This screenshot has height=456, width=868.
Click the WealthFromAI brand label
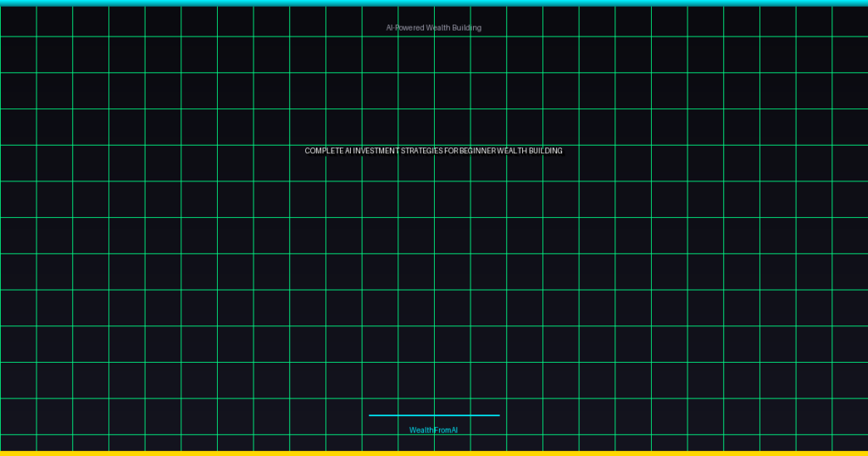click(x=433, y=430)
